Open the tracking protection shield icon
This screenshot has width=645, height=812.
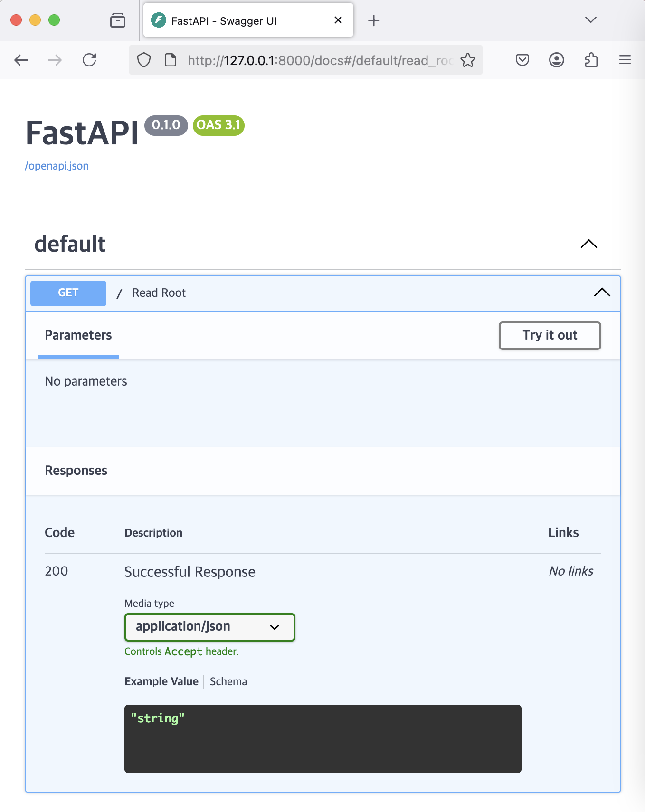tap(144, 60)
